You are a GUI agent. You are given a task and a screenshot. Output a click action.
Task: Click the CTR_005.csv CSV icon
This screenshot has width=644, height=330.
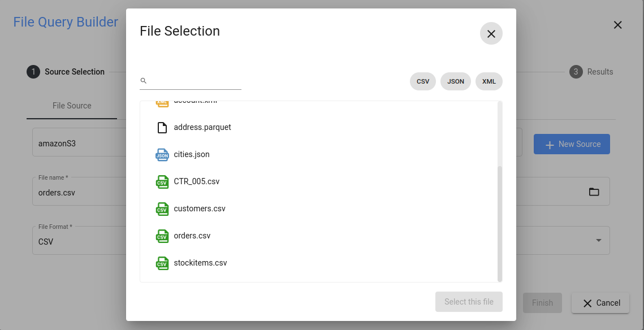162,182
